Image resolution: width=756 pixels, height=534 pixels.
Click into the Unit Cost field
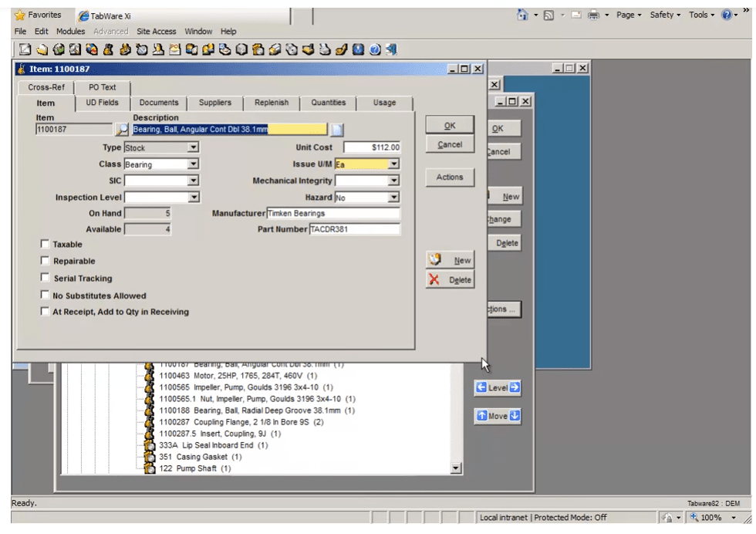pyautogui.click(x=372, y=147)
